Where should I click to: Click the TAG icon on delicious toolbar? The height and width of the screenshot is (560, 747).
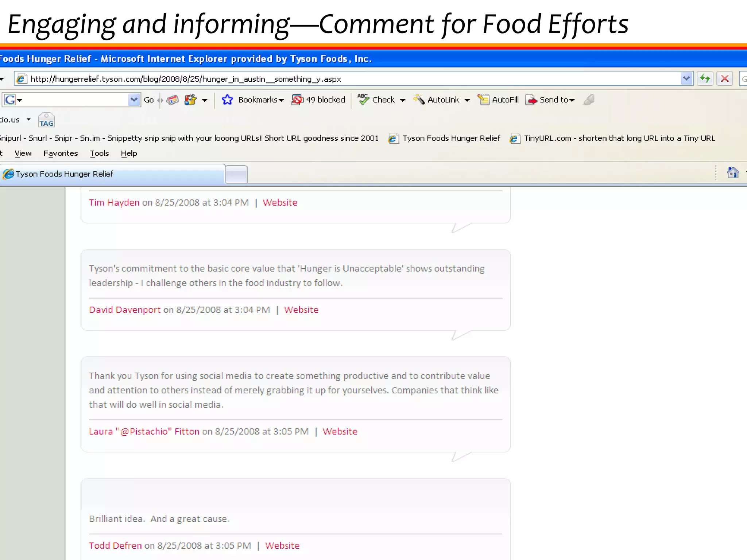coord(46,120)
